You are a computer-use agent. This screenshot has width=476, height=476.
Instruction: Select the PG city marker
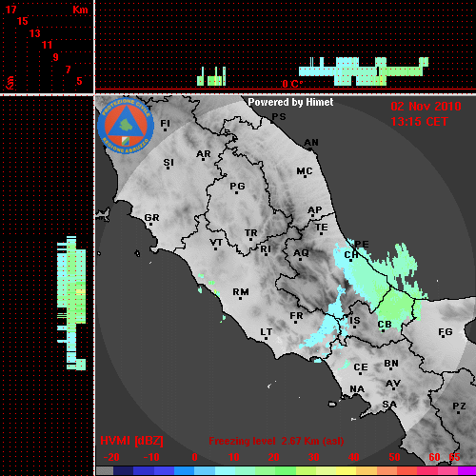[x=237, y=188]
